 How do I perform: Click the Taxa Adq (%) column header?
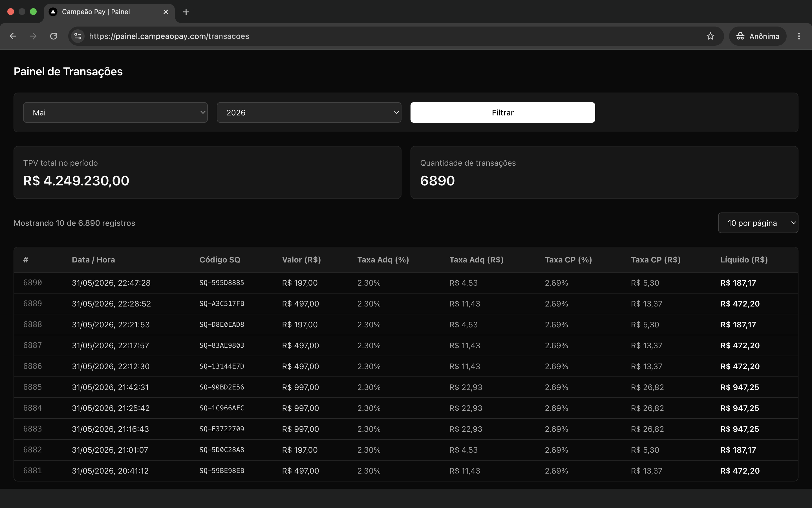click(383, 260)
